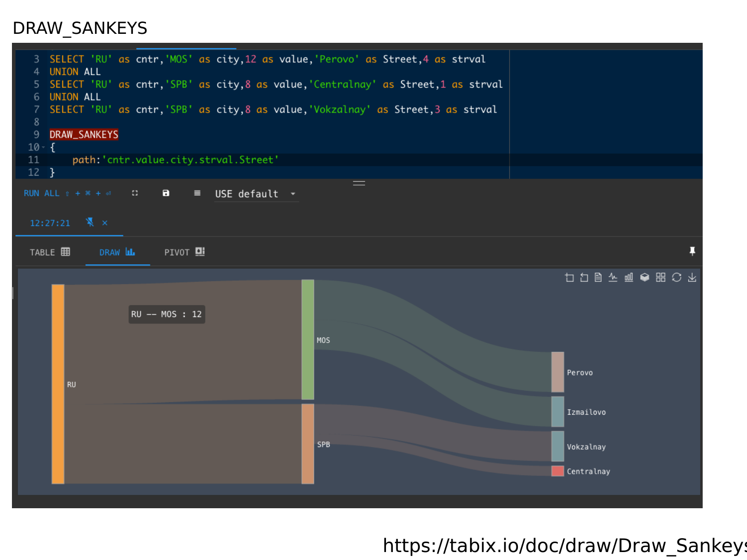Click the save query floppy icon

point(166,193)
